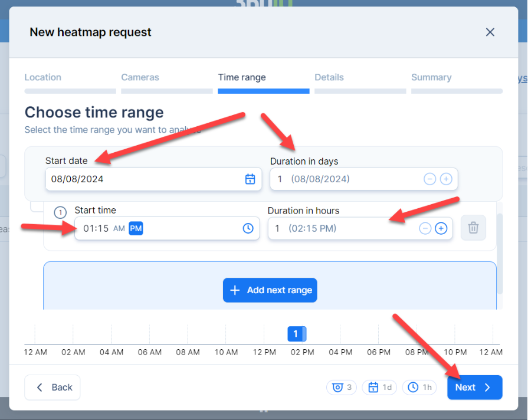
Task: Click the Add next range button
Action: click(x=270, y=290)
